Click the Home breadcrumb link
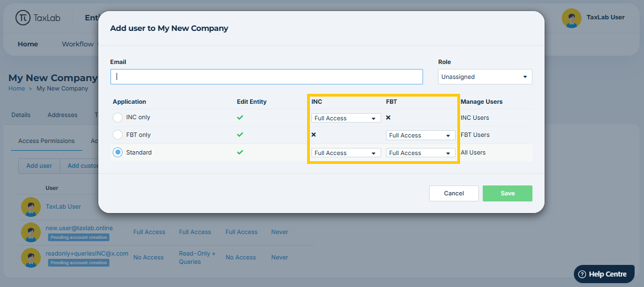The width and height of the screenshot is (644, 287). (x=17, y=88)
